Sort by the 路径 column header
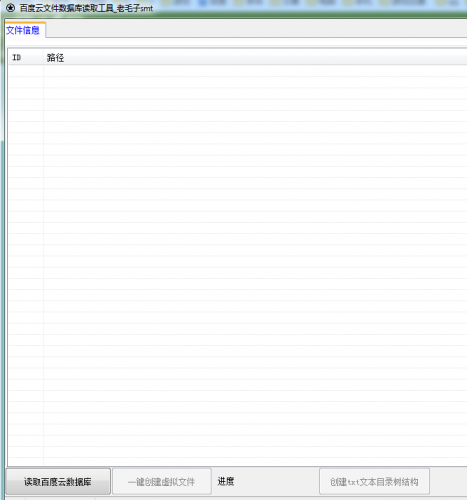The image size is (467, 500). click(x=255, y=57)
